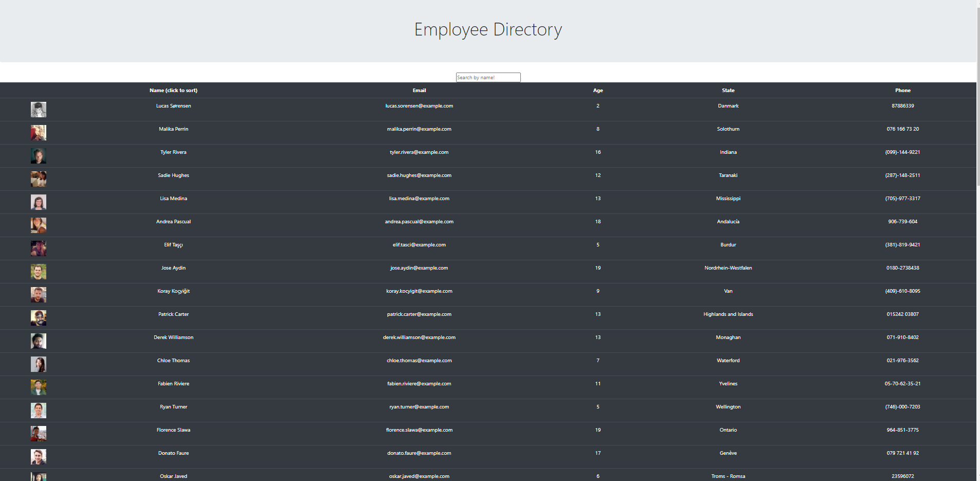Click the Elif Taşçı table row
Viewport: 980px width, 481px height.
(173, 245)
